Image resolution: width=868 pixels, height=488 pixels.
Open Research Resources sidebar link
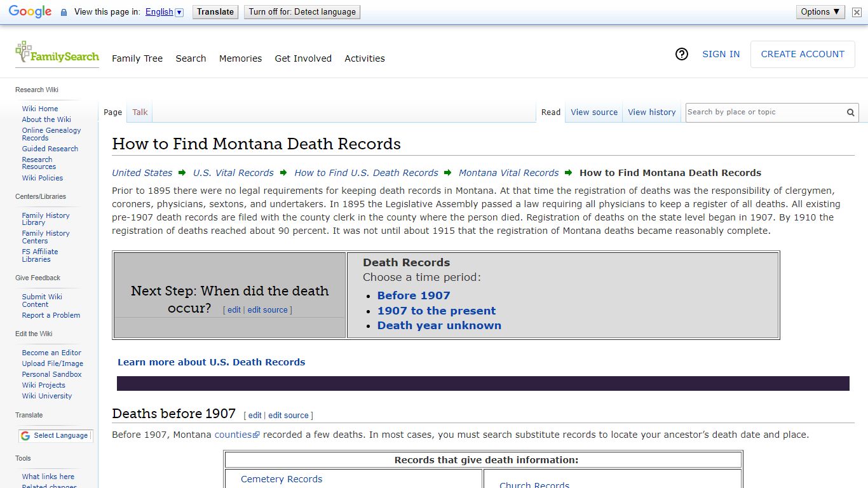tap(39, 163)
